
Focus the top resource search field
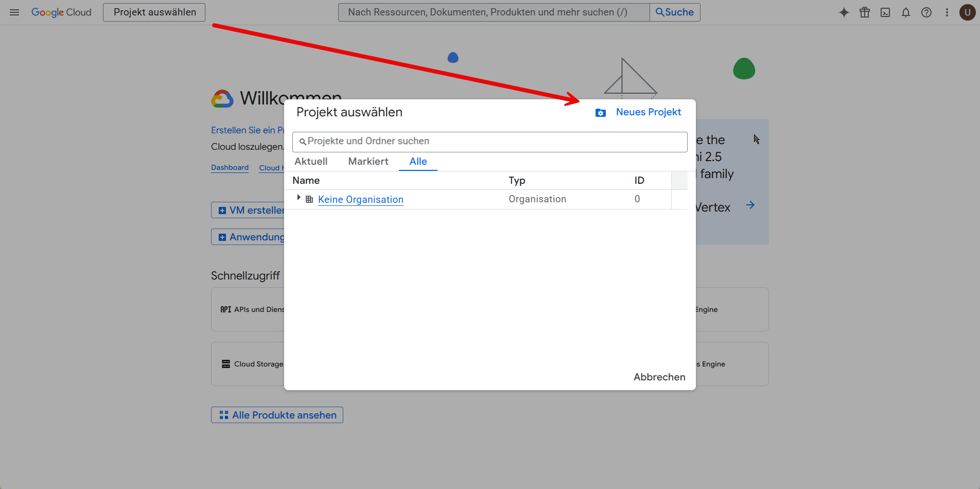coord(494,12)
